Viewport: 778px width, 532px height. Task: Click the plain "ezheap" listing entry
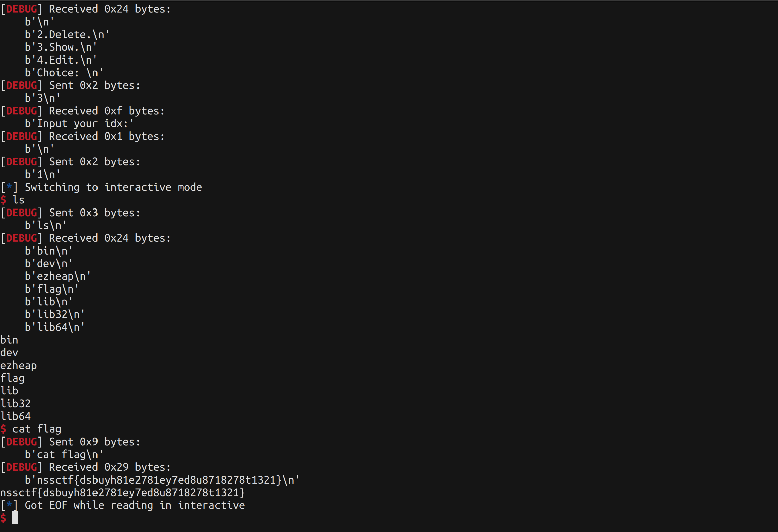18,366
